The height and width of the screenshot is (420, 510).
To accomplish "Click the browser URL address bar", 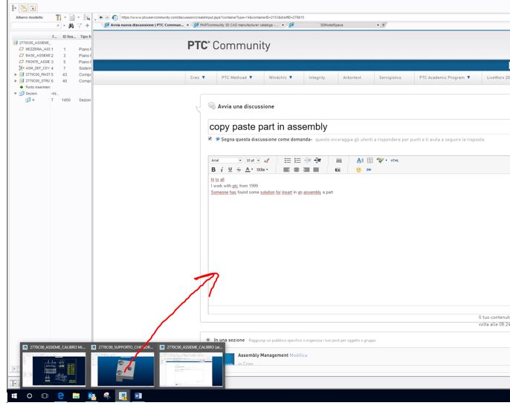I will click(315, 17).
